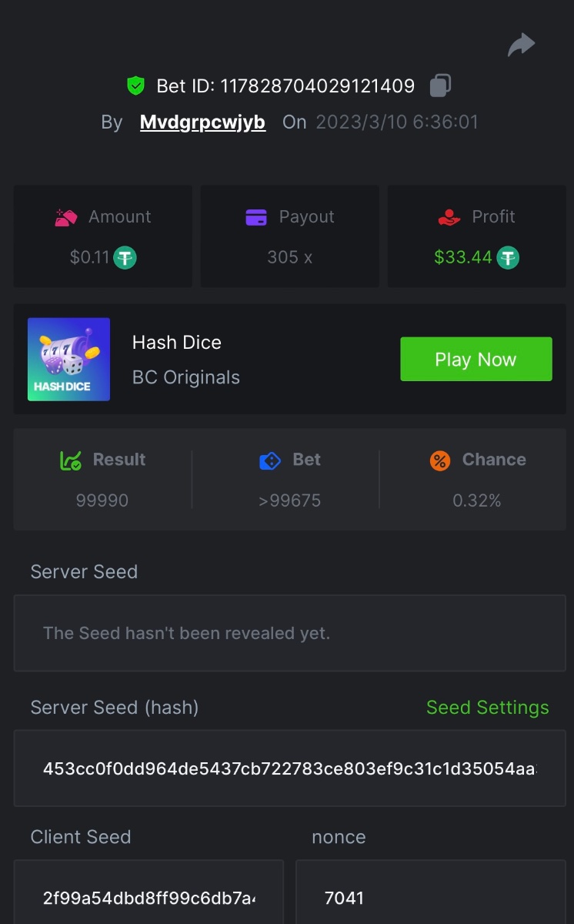Click the orange Chance percent icon
The width and height of the screenshot is (574, 924).
pyautogui.click(x=440, y=460)
